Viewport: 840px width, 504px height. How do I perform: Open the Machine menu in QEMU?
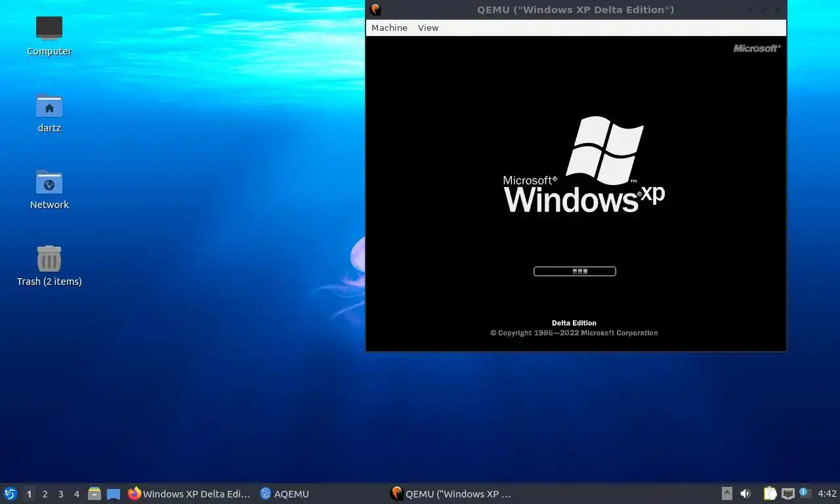pos(389,28)
